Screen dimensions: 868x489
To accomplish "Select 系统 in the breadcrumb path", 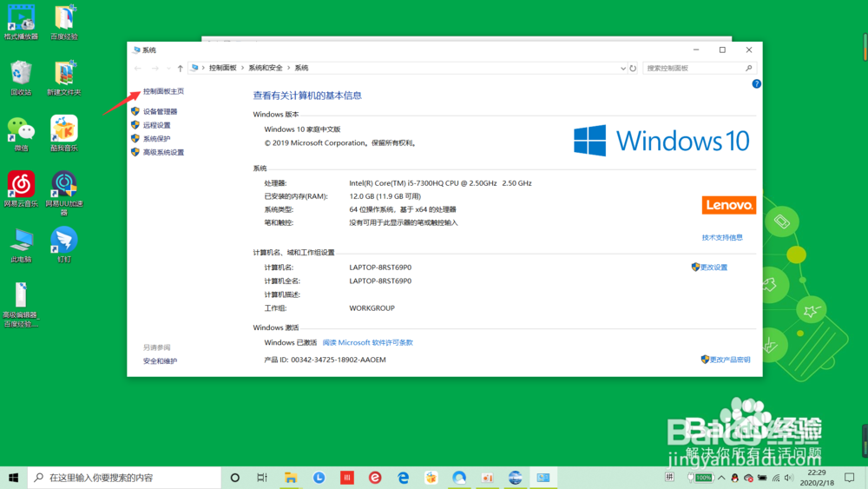I will click(x=301, y=68).
